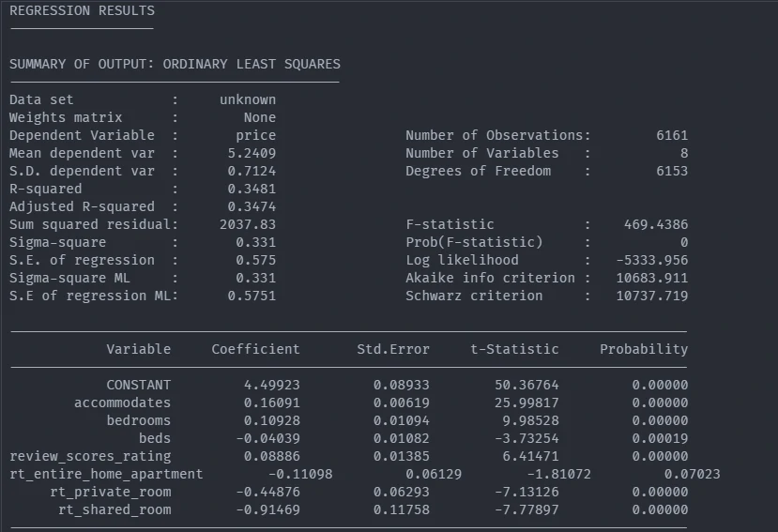Click the Adjusted R-squared value 0.3474
The width and height of the screenshot is (778, 532).
coord(252,207)
